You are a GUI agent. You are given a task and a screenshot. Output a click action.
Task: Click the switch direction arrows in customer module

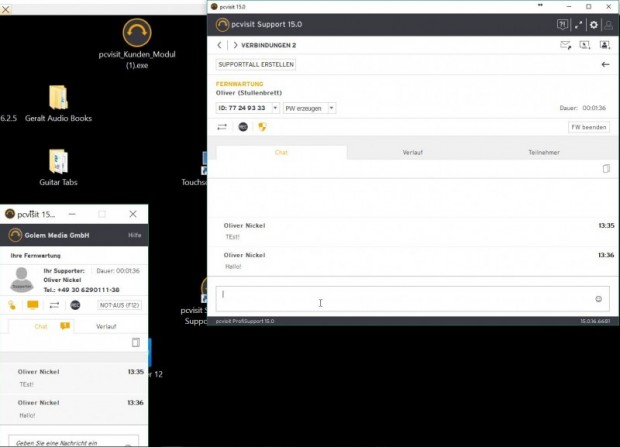coord(54,305)
